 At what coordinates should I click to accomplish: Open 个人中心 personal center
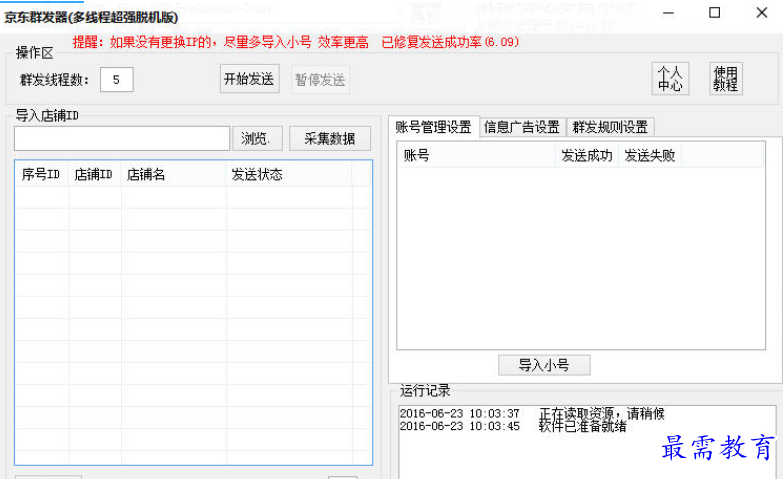(670, 79)
